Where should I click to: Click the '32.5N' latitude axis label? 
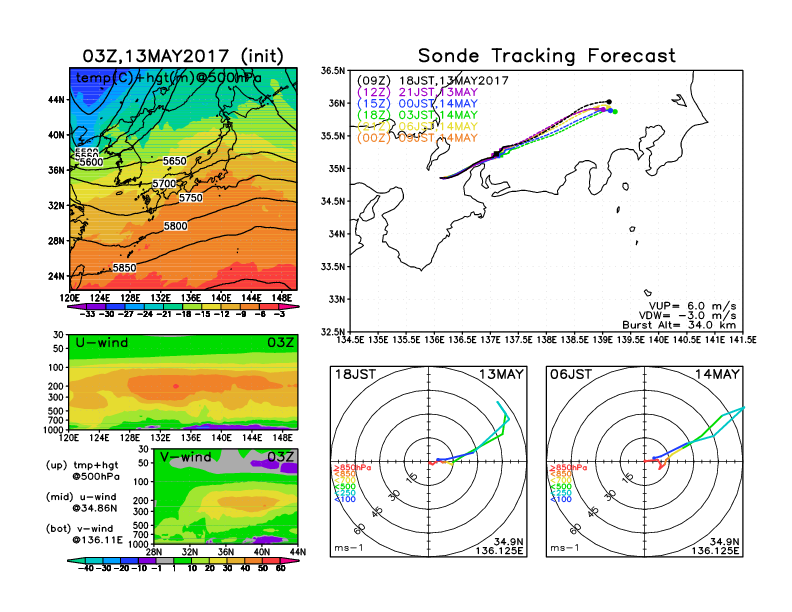[333, 332]
